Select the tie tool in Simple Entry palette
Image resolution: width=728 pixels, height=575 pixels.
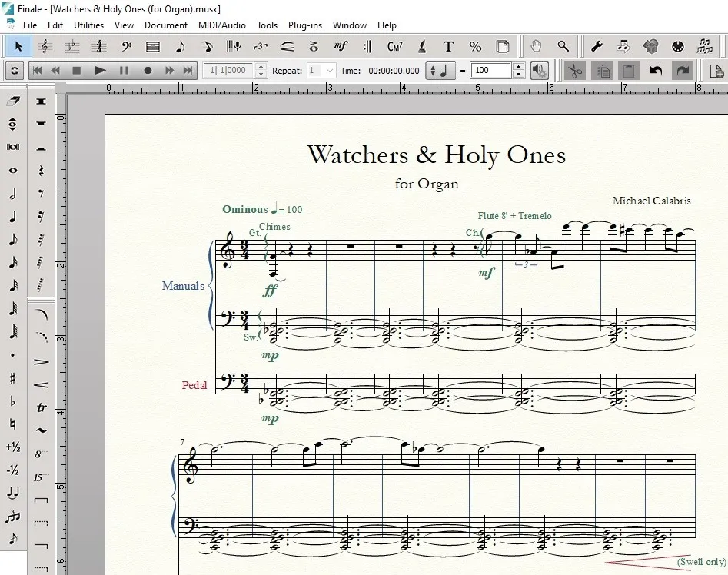(x=13, y=493)
